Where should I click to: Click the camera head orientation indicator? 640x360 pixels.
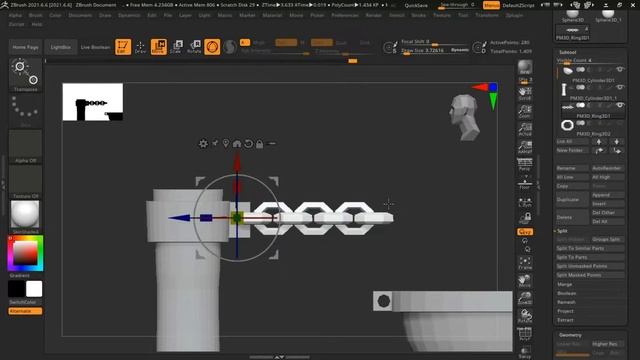[x=465, y=118]
